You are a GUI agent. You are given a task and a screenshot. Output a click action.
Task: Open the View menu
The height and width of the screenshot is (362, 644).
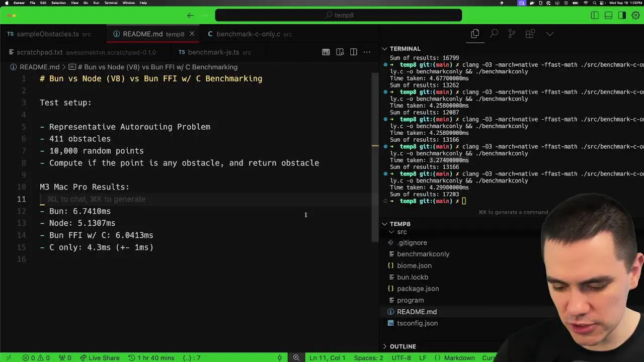pos(74,3)
